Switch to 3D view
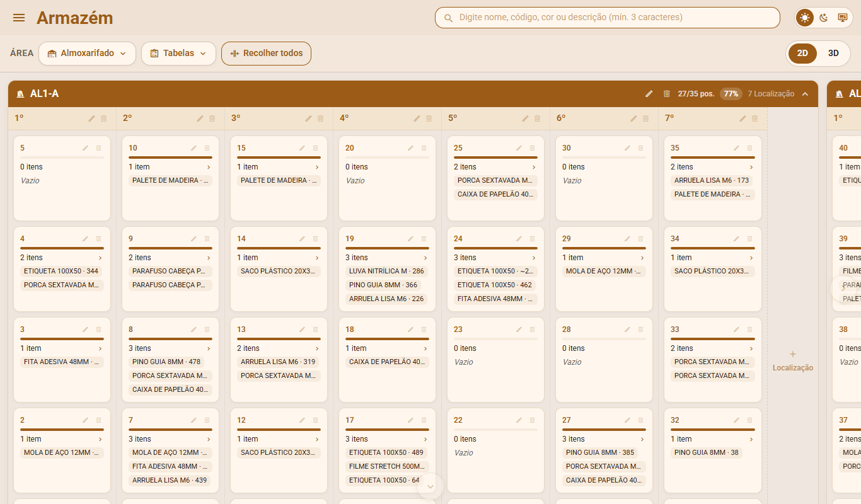Viewport: 861px width, 504px height. click(x=833, y=54)
